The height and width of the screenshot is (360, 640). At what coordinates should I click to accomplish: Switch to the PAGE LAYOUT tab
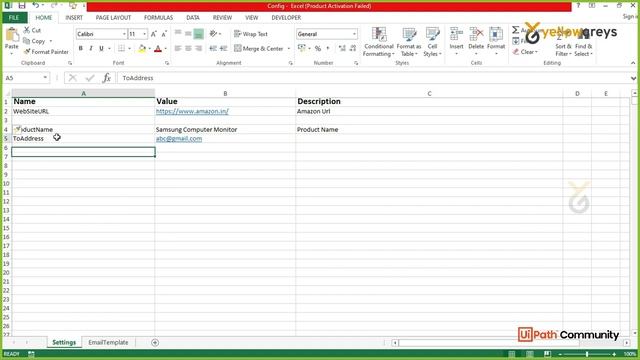tap(113, 18)
